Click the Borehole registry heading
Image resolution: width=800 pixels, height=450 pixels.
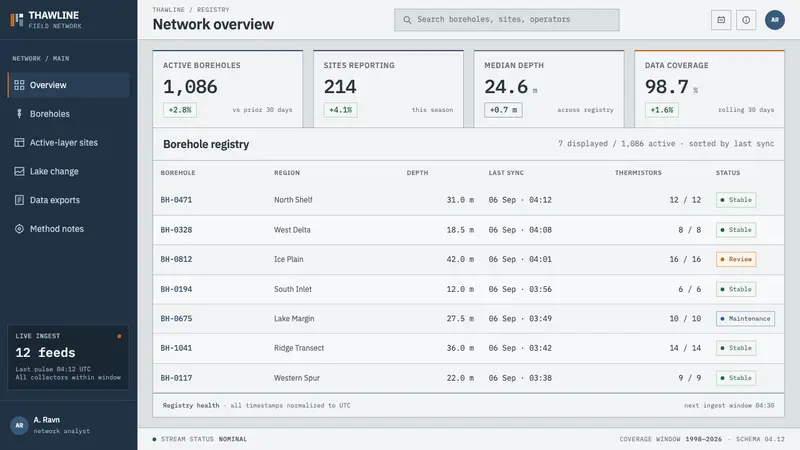(x=206, y=144)
